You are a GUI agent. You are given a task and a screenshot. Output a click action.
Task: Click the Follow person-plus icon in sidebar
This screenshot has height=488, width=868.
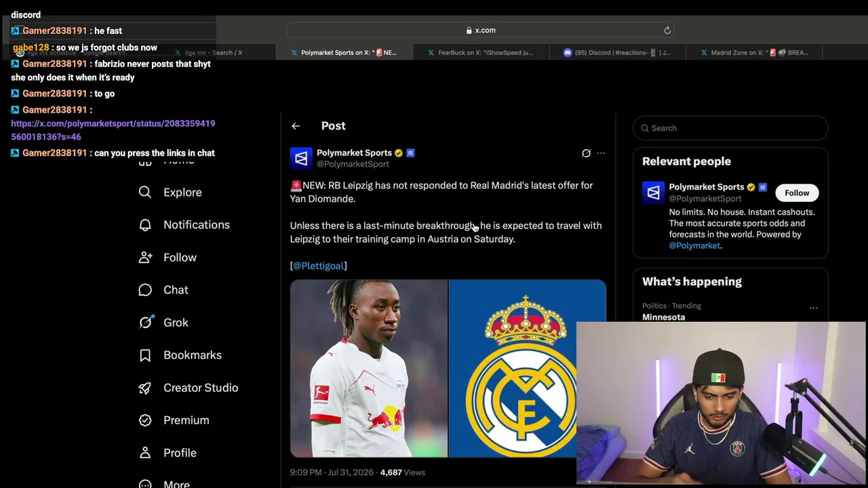point(145,258)
